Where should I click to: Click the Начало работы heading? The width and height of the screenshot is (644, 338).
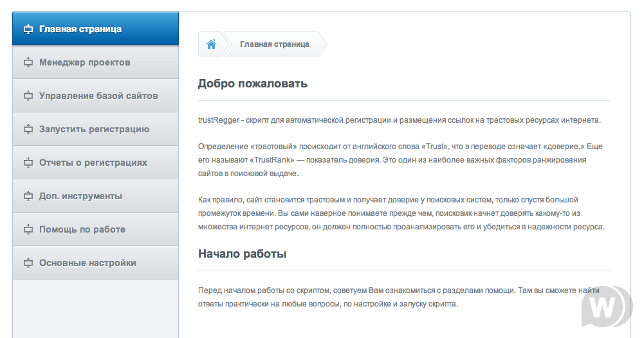pos(242,254)
